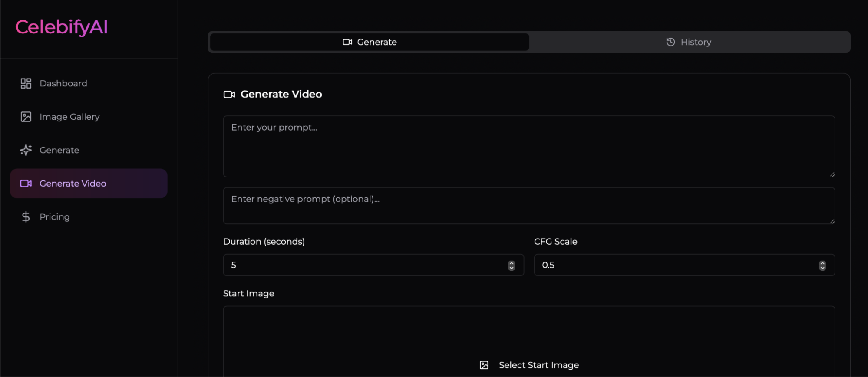Click the CFG Scale stepper arrows
The width and height of the screenshot is (868, 377).
[822, 266]
